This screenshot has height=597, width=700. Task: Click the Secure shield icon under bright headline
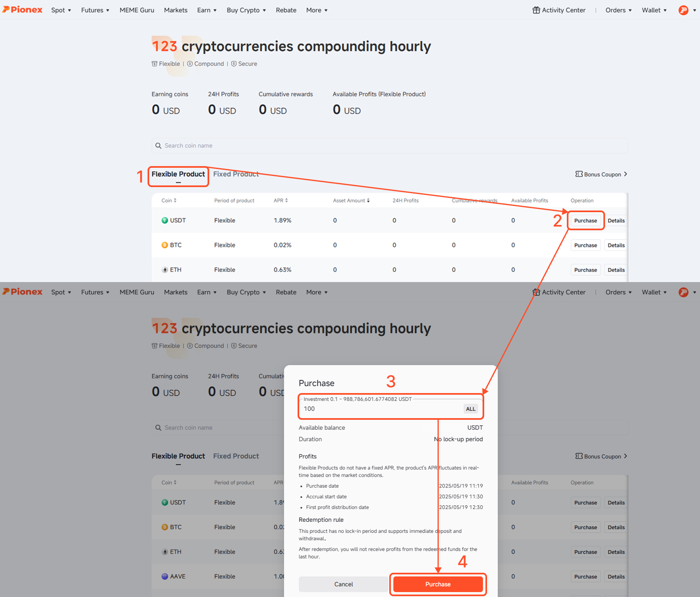point(234,64)
